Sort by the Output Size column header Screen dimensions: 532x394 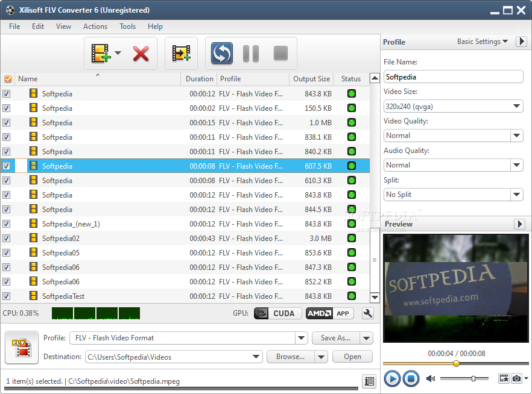point(311,79)
